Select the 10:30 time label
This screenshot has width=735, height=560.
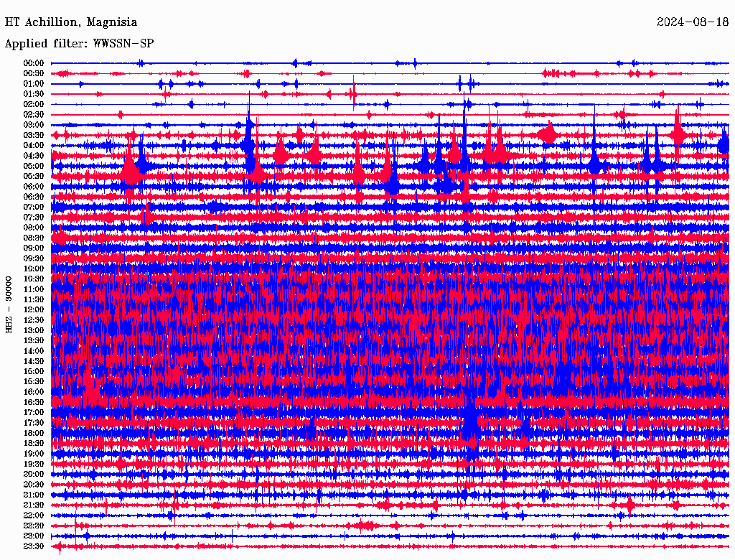point(33,279)
